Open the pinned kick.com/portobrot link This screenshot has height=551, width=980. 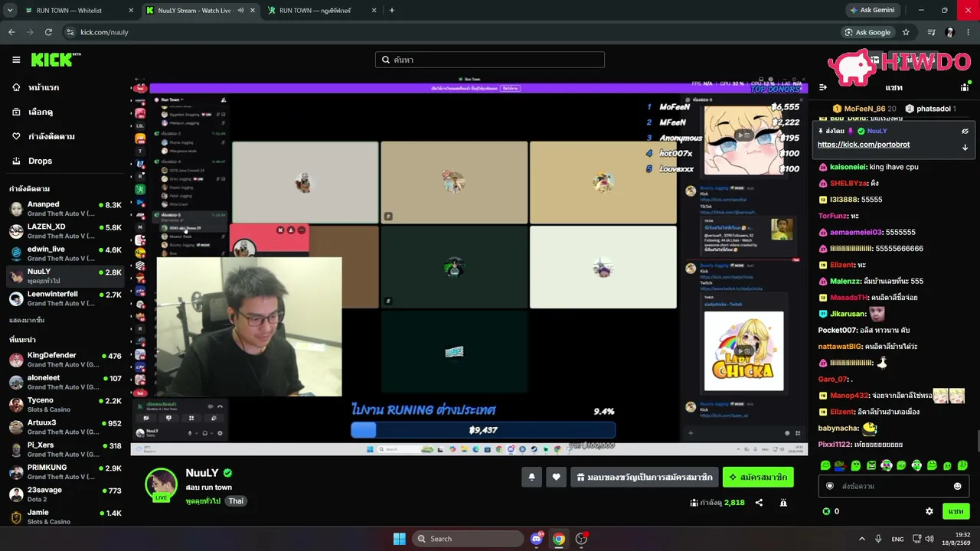tap(864, 145)
